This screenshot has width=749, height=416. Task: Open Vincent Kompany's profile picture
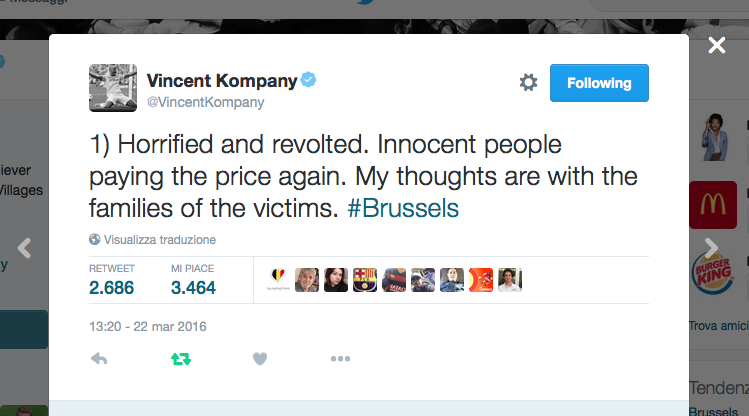[x=113, y=87]
